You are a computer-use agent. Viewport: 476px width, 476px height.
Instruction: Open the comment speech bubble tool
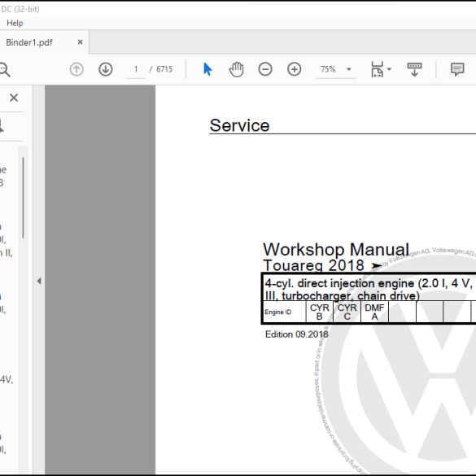[x=457, y=69]
